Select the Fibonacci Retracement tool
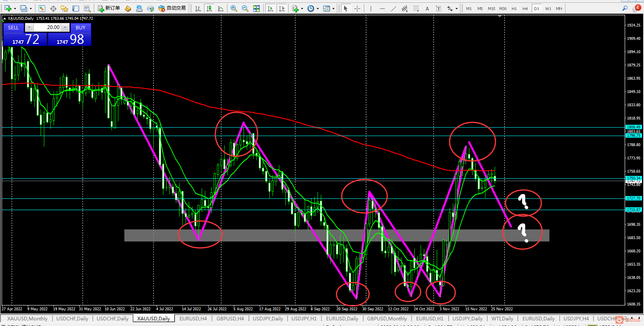Image resolution: width=644 pixels, height=326 pixels. coord(416,8)
